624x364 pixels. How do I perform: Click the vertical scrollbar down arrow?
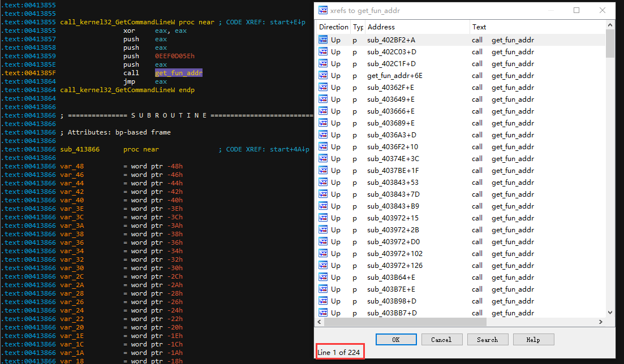pyautogui.click(x=610, y=313)
